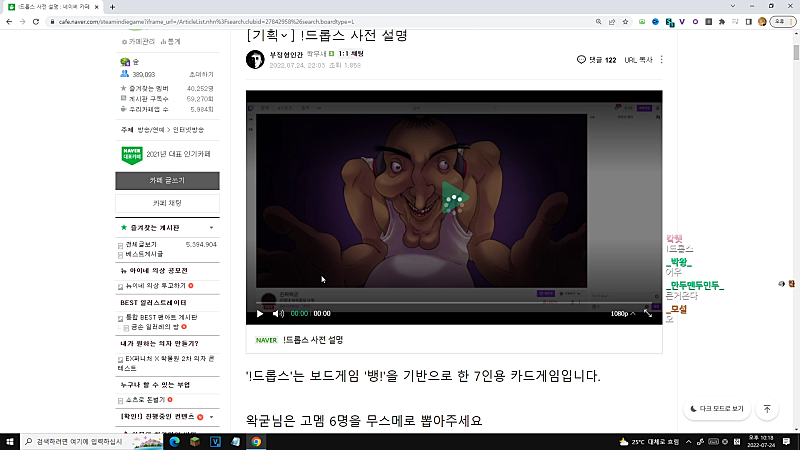The image size is (800, 450).
Task: Click the 초대하기 invite link
Action: pyautogui.click(x=201, y=74)
